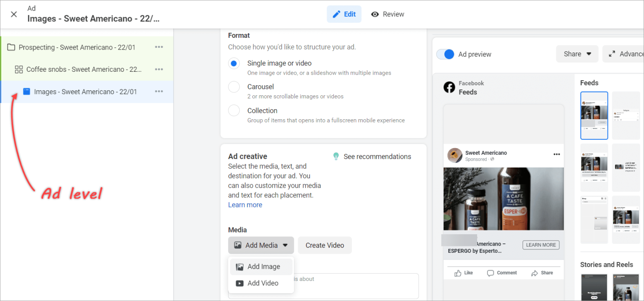This screenshot has height=301, width=644.
Task: Click the Learn more link in Ad creative
Action: point(245,204)
